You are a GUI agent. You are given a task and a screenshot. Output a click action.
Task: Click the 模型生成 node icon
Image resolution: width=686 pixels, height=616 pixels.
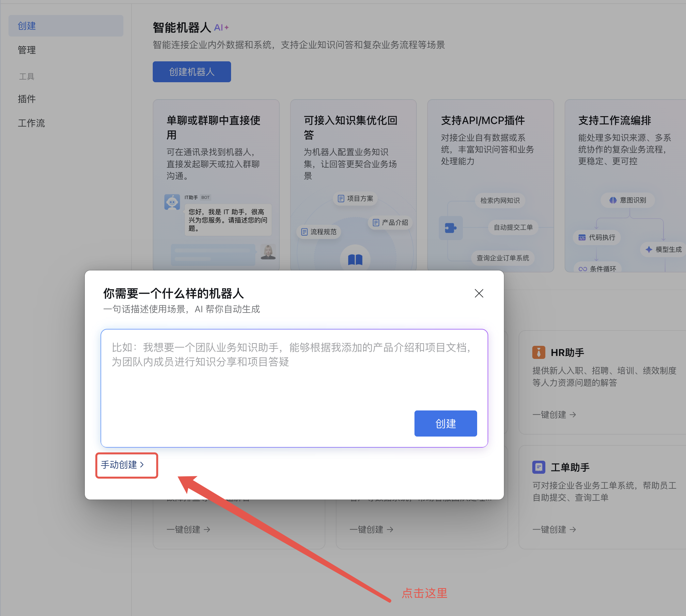649,250
